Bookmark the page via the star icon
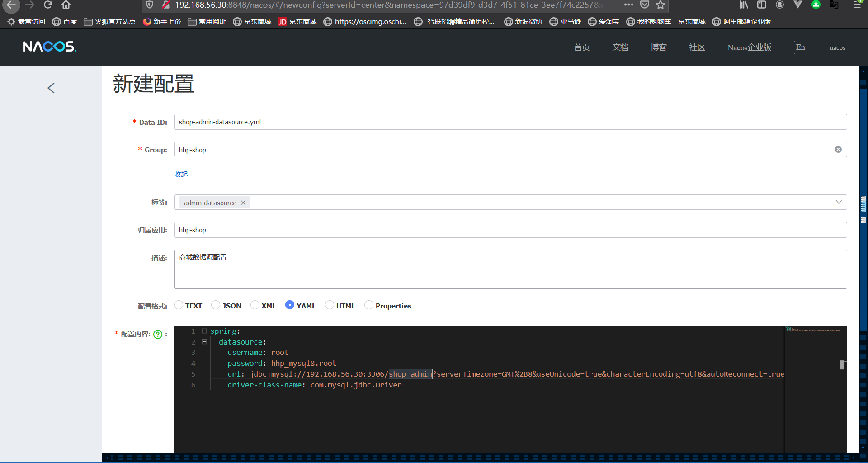Viewport: 868px width, 463px height. [660, 5]
